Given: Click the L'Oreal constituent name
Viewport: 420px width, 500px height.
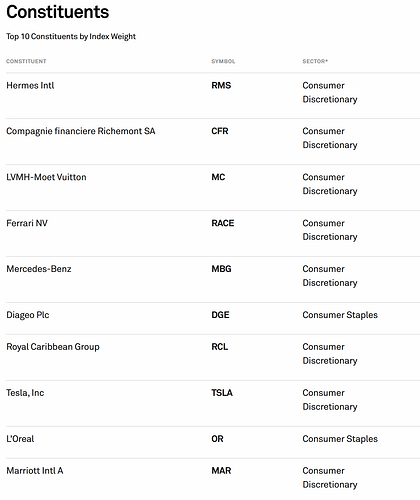Looking at the screenshot, I should coord(20,439).
